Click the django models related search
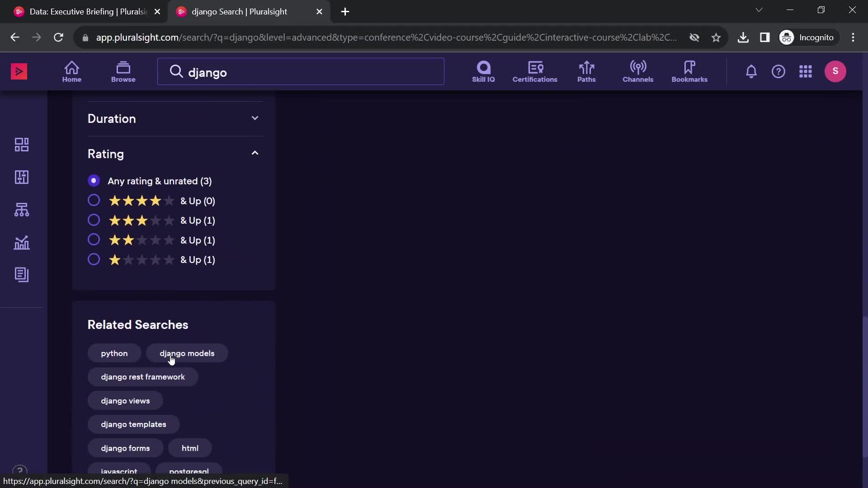Image resolution: width=868 pixels, height=488 pixels. click(187, 353)
